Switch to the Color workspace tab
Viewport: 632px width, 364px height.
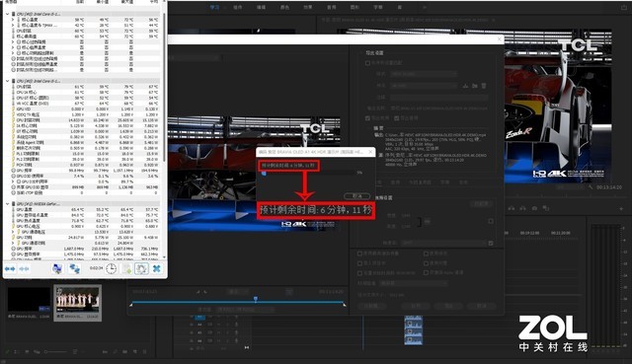tap(284, 7)
